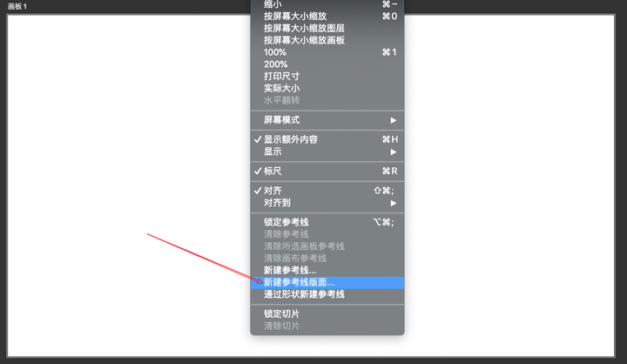Expand the 显示 submenu arrow
The height and width of the screenshot is (364, 627).
pyautogui.click(x=394, y=152)
